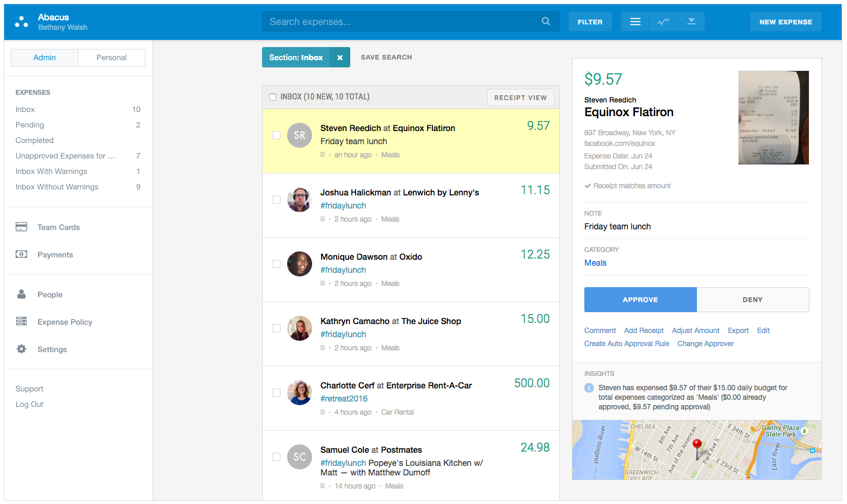The width and height of the screenshot is (847, 504).
Task: Click SAVE SEARCH
Action: (387, 57)
